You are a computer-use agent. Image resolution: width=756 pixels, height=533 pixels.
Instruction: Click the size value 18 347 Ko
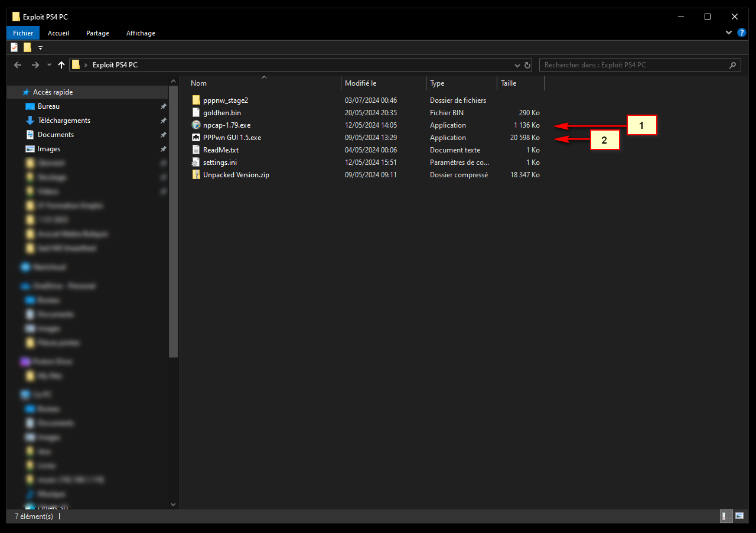[525, 175]
